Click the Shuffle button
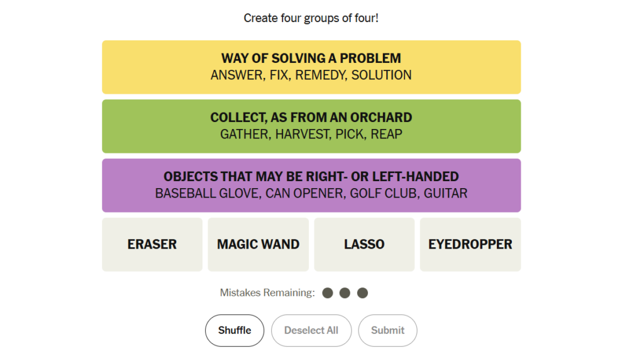The height and width of the screenshot is (351, 644). [235, 330]
